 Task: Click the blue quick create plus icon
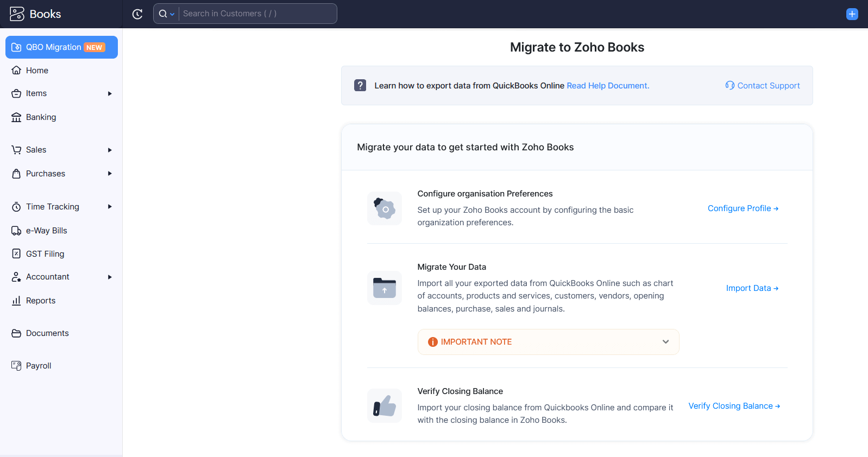click(852, 14)
